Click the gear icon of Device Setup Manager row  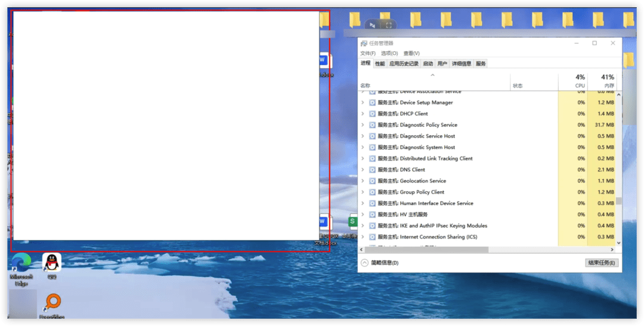[373, 103]
